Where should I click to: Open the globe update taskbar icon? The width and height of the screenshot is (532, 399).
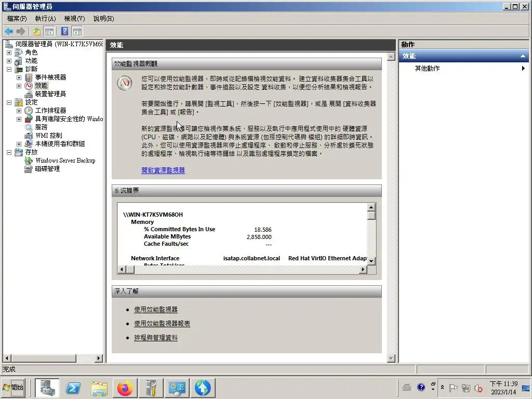tap(203, 388)
